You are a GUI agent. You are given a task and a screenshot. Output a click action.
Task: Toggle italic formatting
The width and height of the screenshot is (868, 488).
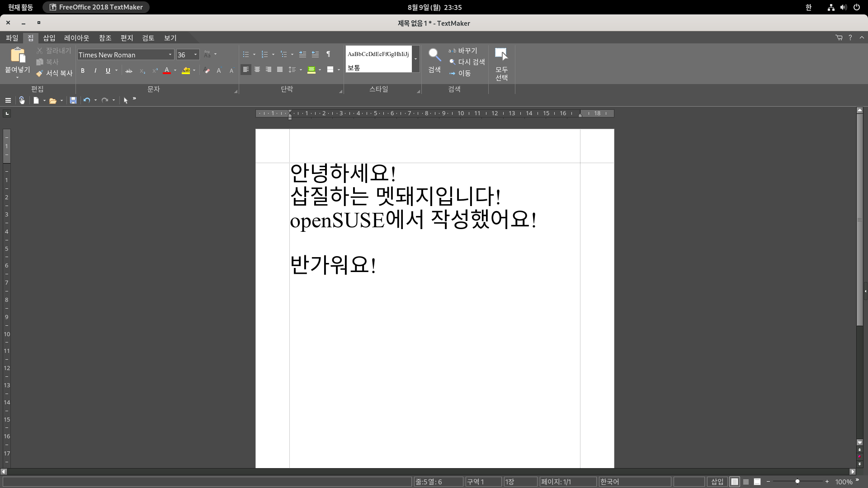(x=95, y=70)
